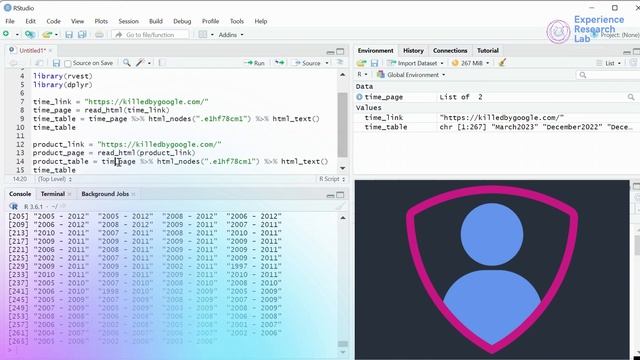Click the Save all documents icon

82,35
